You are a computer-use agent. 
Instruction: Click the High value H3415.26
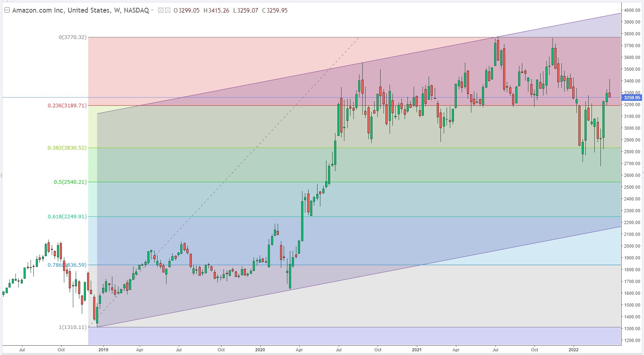pos(216,11)
